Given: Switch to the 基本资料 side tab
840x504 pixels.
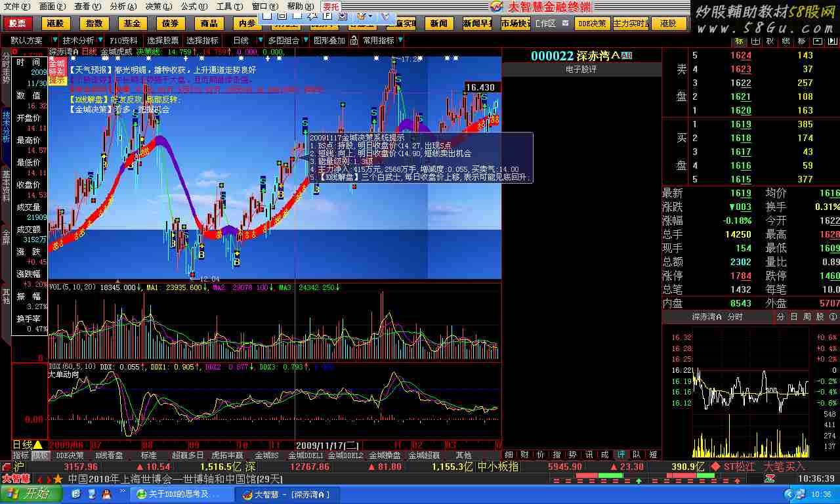Looking at the screenshot, I should click(x=6, y=186).
